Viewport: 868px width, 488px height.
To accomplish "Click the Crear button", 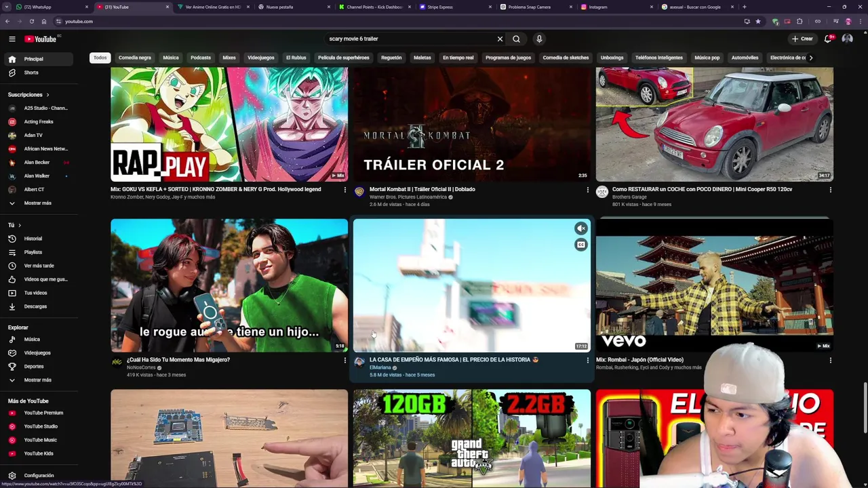I will (x=802, y=39).
